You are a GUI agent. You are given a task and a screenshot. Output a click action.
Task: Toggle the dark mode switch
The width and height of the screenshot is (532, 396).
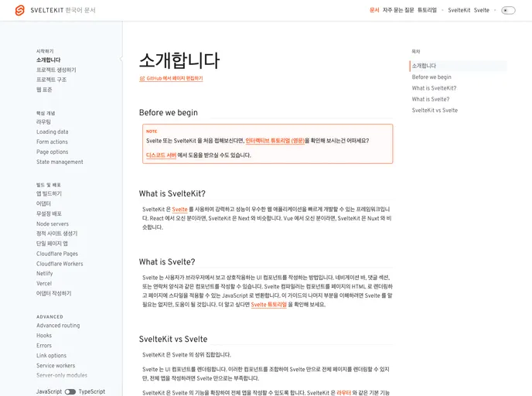508,10
